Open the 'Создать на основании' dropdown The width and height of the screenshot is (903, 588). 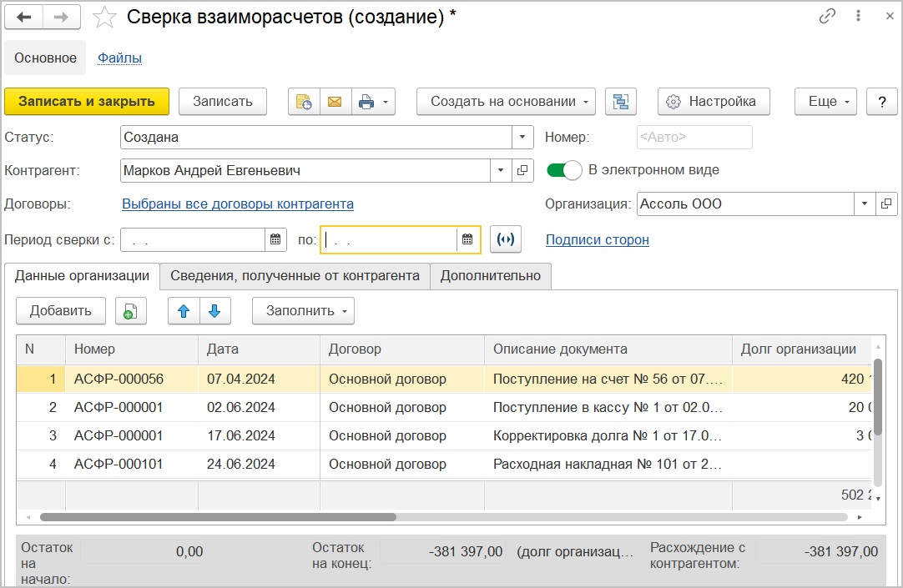pyautogui.click(x=506, y=102)
